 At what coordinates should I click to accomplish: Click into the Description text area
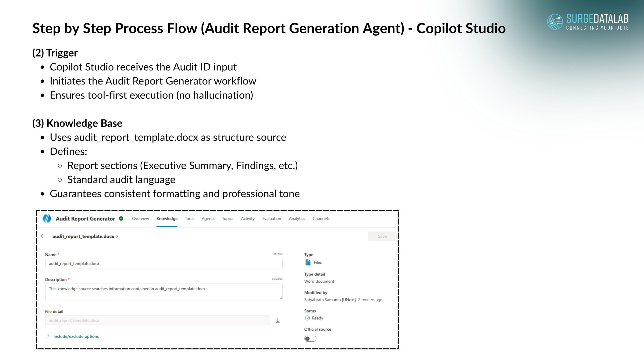coord(164,292)
